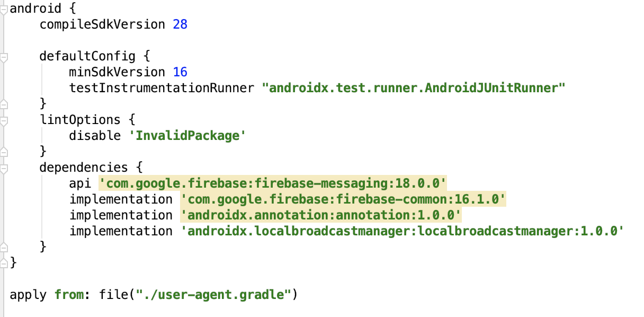The height and width of the screenshot is (317, 644).
Task: Collapse the defaultConfig block fold marker
Action: [x=4, y=57]
